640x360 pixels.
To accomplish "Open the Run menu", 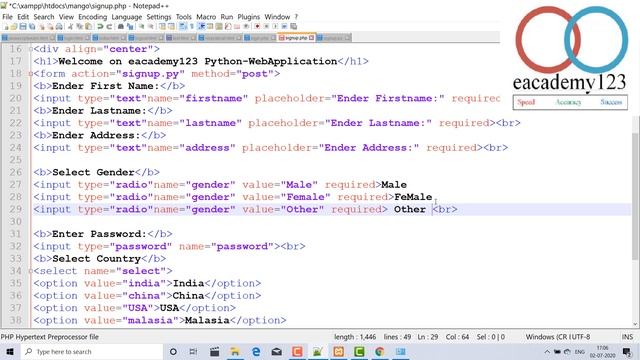I will [x=227, y=17].
